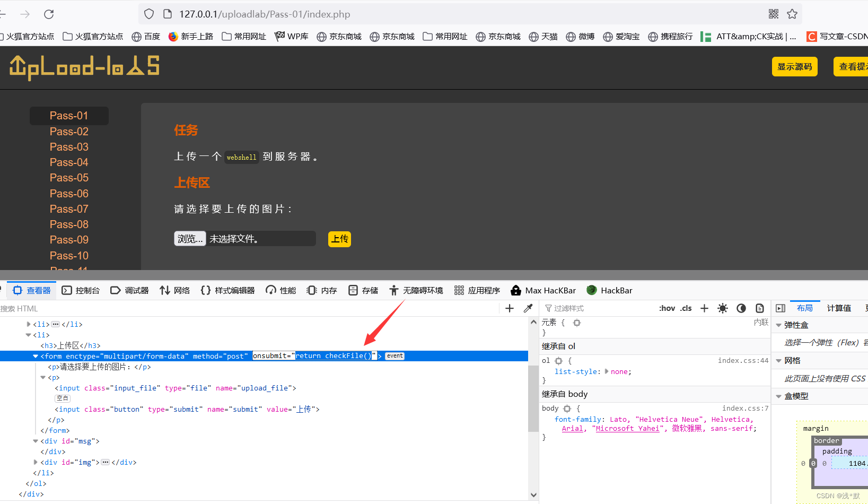Open the Max HacKBar tab
This screenshot has height=504, width=868.
543,290
